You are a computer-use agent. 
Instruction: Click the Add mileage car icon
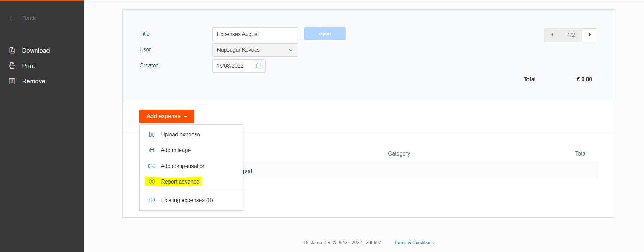152,150
